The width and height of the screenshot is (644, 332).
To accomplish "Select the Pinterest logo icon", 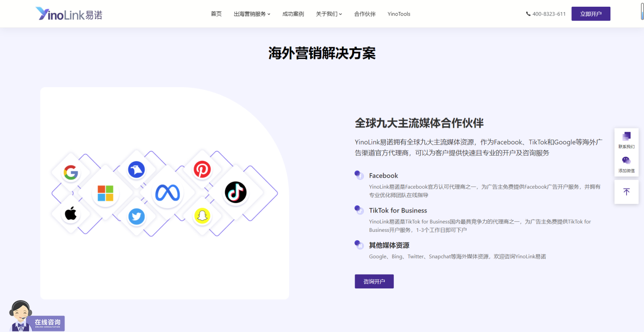I will [202, 169].
